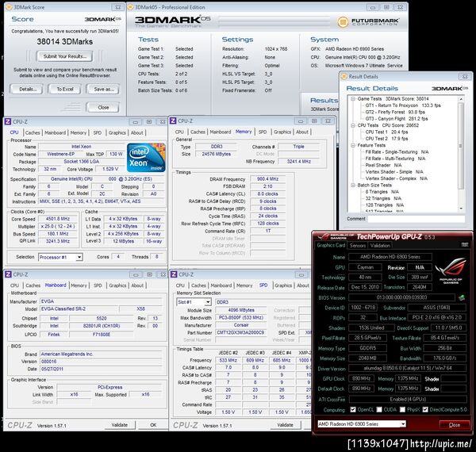Click the Result Details window title icon
Image resolution: width=476 pixels, height=452 pixels.
344,76
